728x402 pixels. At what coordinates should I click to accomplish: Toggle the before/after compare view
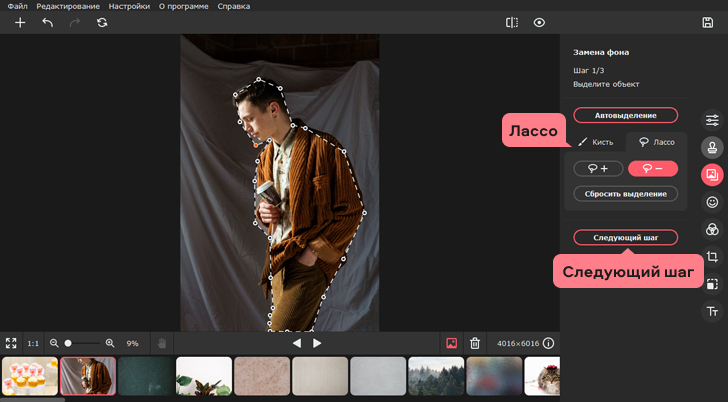[x=512, y=22]
